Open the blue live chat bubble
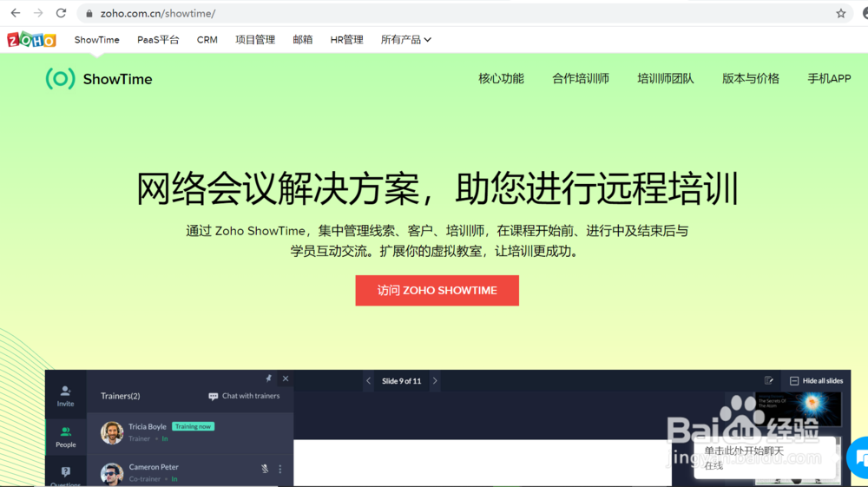The width and height of the screenshot is (868, 487). pos(858,457)
